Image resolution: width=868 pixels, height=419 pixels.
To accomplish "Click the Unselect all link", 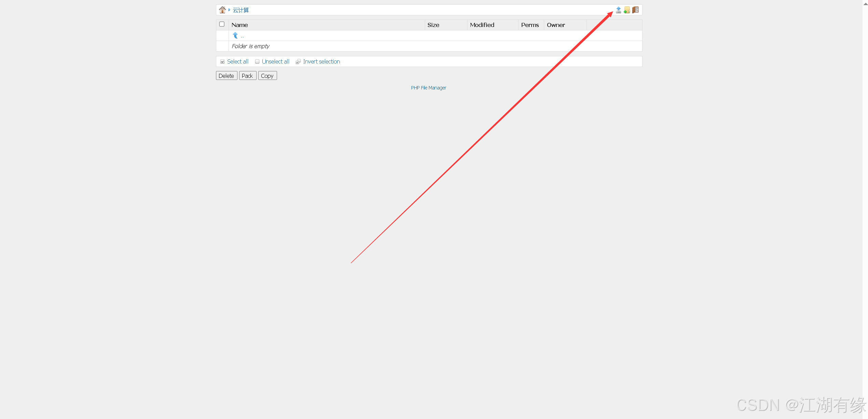I will (275, 61).
